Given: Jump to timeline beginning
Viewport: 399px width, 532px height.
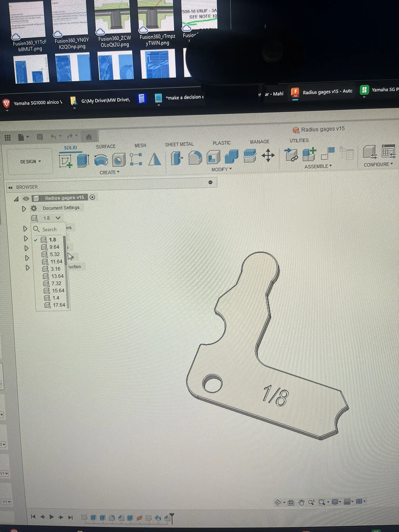Looking at the screenshot, I should (x=33, y=516).
